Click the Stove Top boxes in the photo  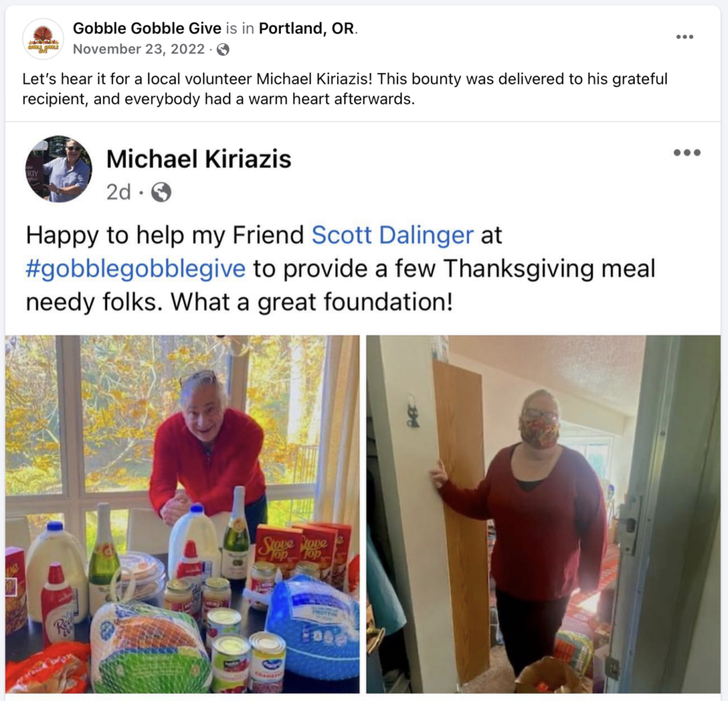(x=302, y=552)
